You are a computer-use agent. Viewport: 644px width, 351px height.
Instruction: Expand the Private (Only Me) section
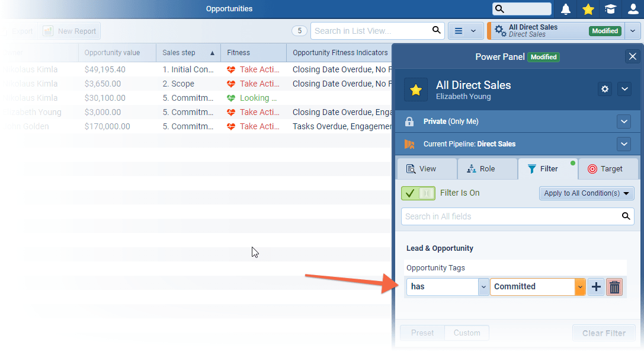tap(624, 122)
